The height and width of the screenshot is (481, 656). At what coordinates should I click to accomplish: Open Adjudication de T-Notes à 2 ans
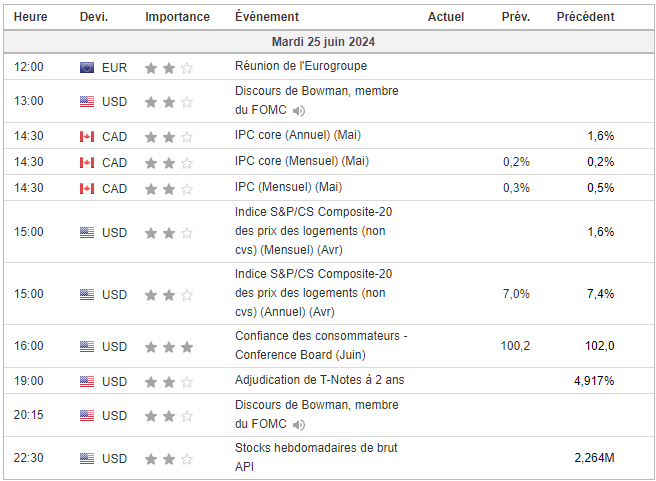click(x=319, y=380)
